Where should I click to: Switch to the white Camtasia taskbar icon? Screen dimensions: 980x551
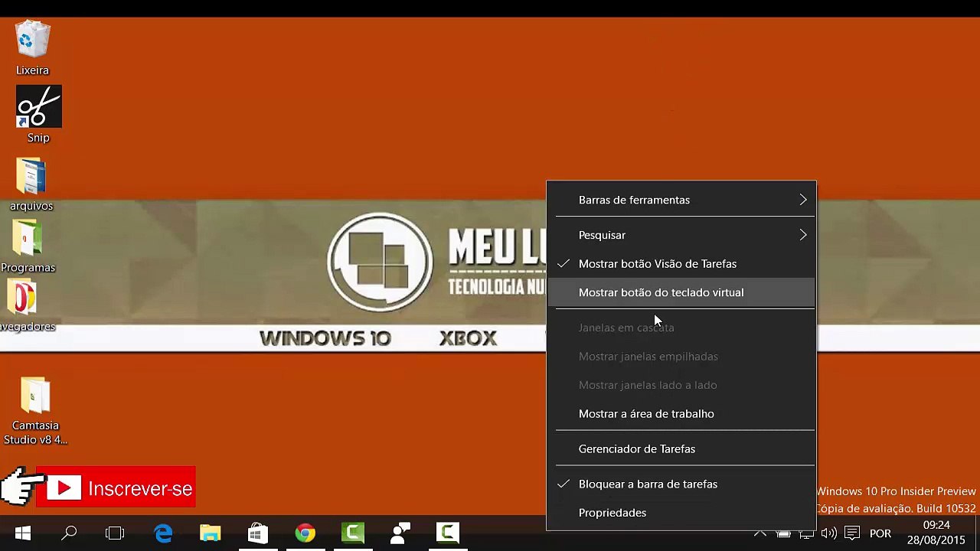point(448,533)
